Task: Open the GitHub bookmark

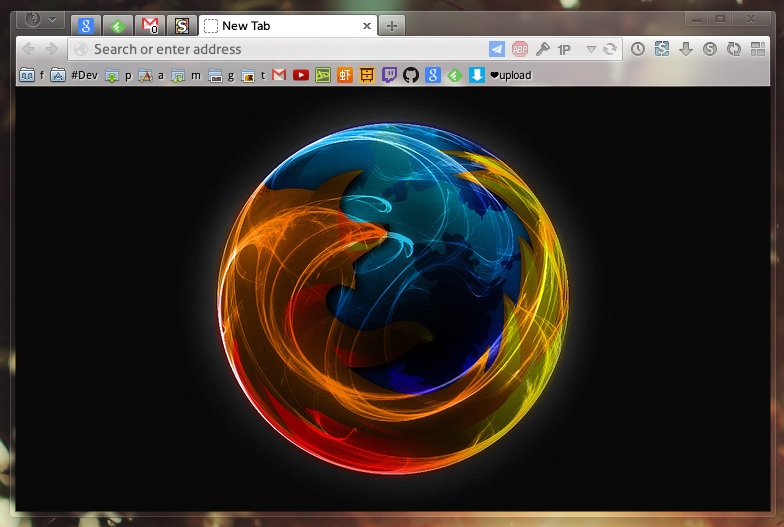Action: point(411,76)
